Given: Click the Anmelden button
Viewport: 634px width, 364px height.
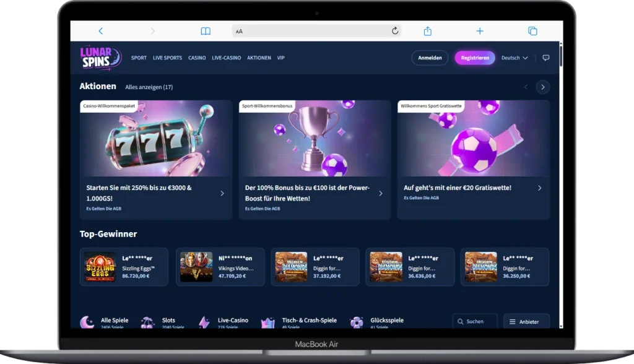Looking at the screenshot, I should pyautogui.click(x=430, y=58).
